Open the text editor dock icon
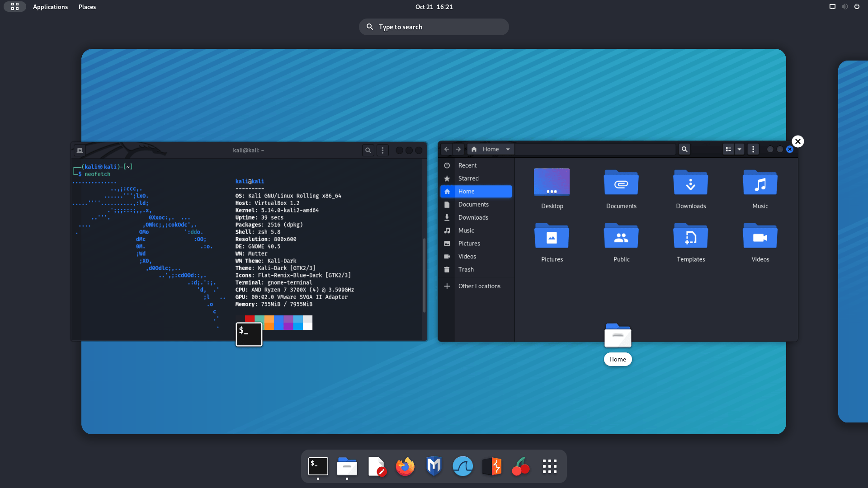 (376, 466)
